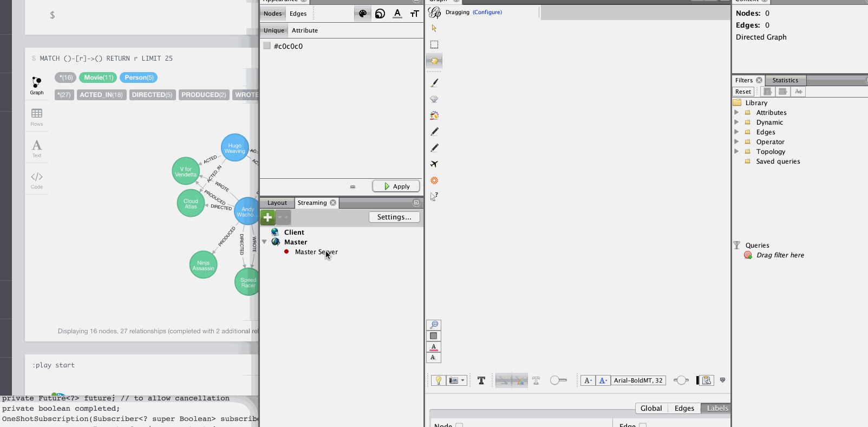Select the node pencil tool

point(434,132)
